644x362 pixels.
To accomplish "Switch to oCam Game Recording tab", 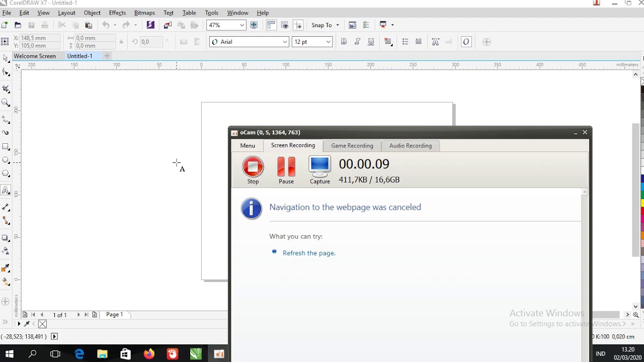I will pos(352,146).
